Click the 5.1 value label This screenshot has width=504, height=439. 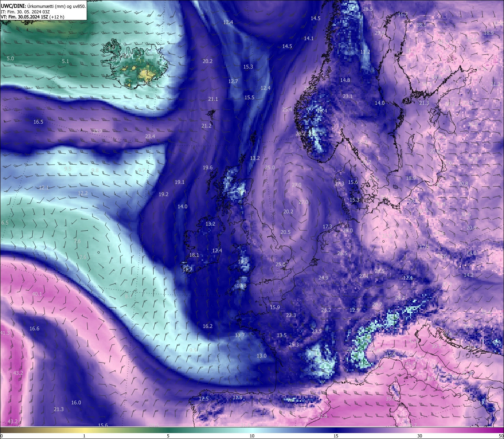65,61
